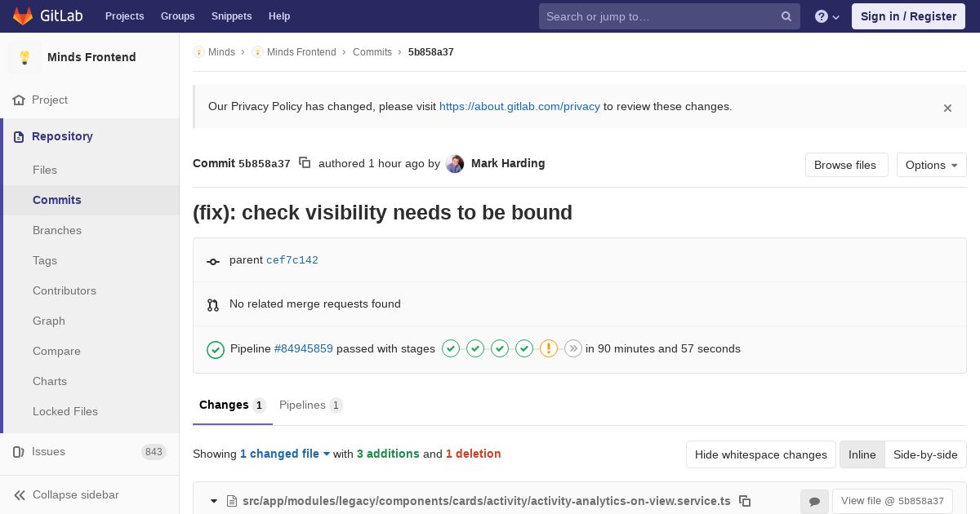
Task: Collapse sidebar using double chevron
Action: tap(20, 495)
